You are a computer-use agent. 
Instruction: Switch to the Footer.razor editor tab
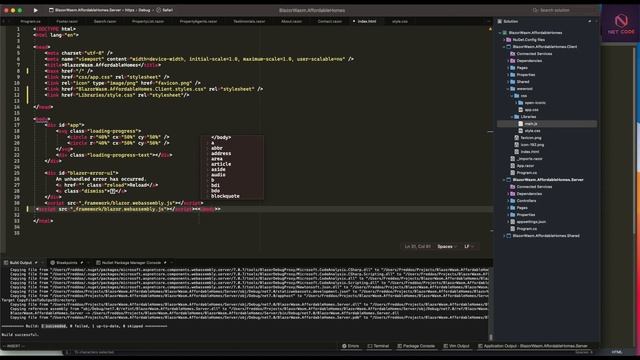click(67, 22)
